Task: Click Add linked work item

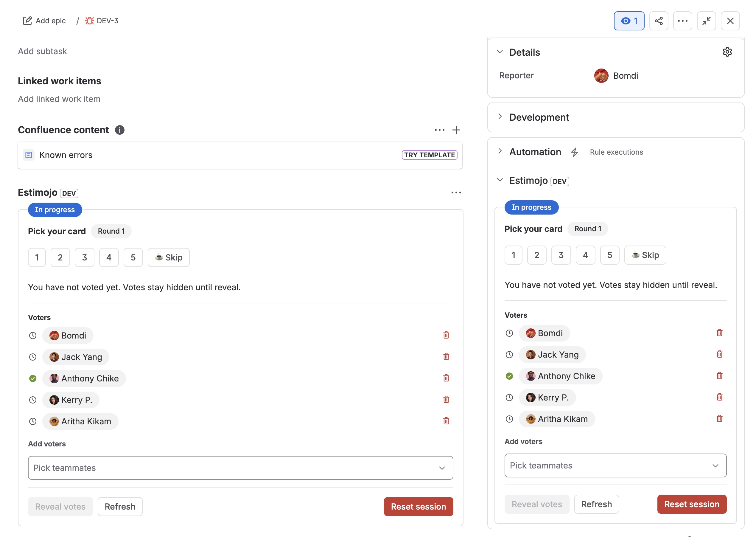Action: pos(59,99)
